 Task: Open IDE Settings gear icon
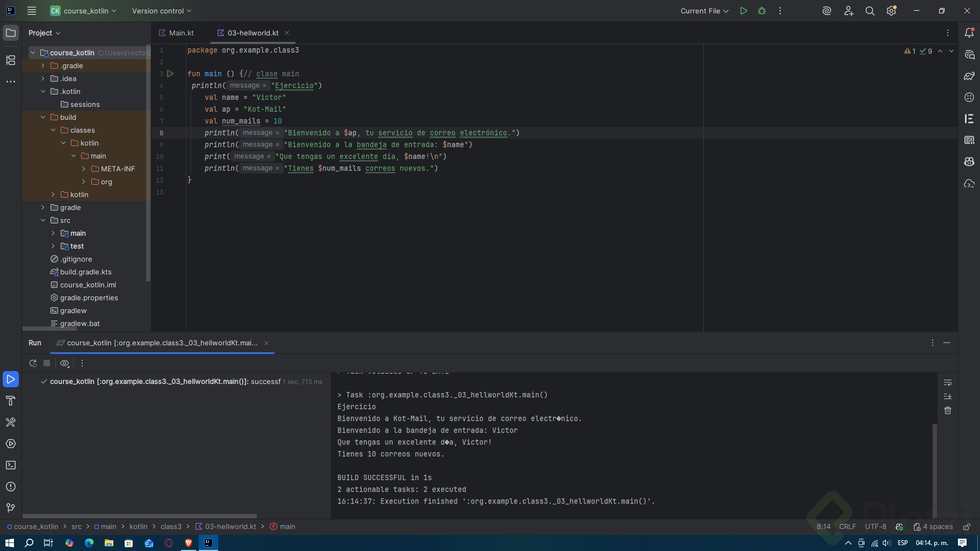891,11
